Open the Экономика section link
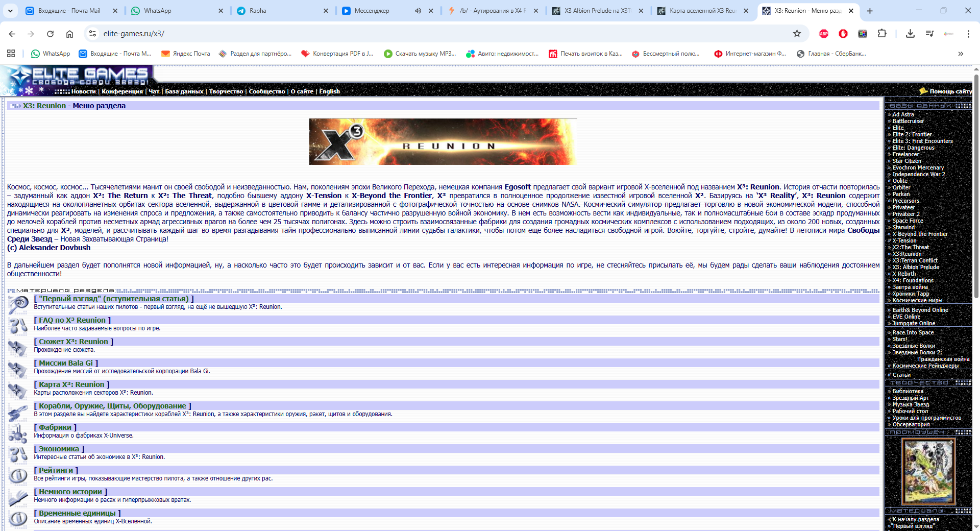 (x=59, y=449)
